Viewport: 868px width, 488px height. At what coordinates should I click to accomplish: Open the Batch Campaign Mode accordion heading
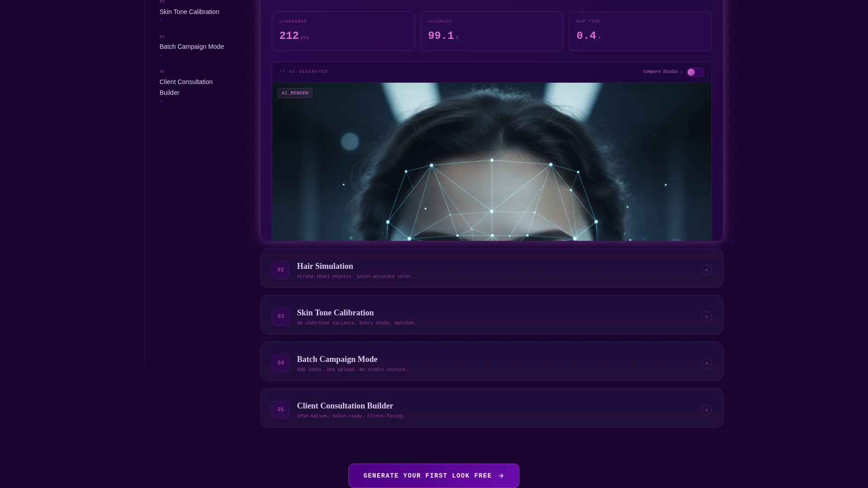[x=337, y=359]
